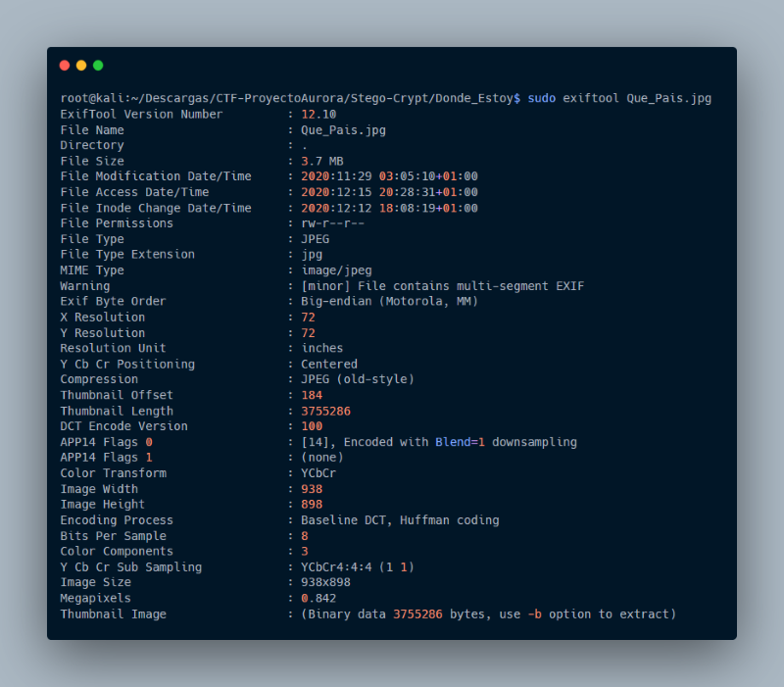
Task: Click the 'Thumbnail Image' label
Action: click(113, 614)
